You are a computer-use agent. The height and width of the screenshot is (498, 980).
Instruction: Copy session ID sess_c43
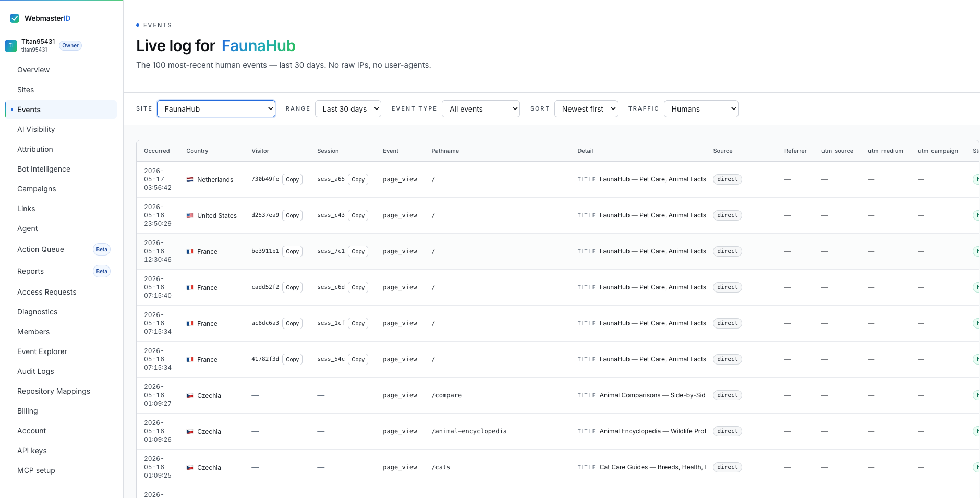pyautogui.click(x=358, y=215)
